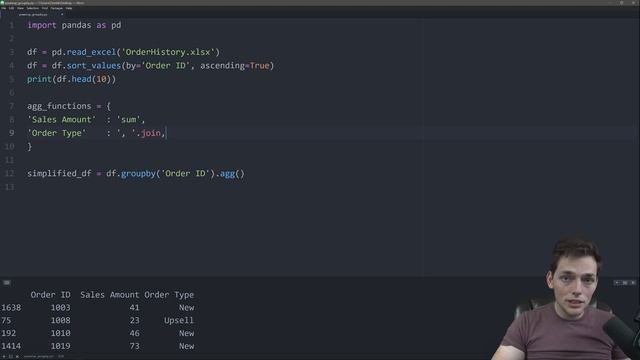Click 'True' on line 4
Image resolution: width=640 pixels, height=360 pixels.
260,66
